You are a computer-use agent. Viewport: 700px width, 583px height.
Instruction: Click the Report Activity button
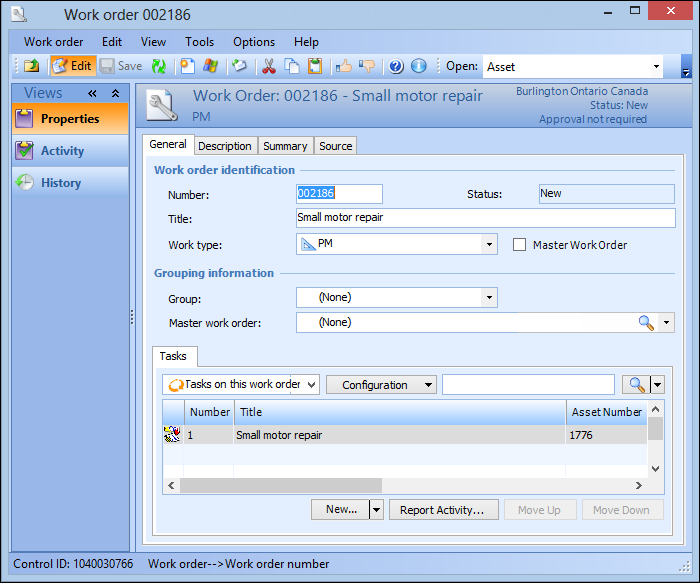point(441,510)
